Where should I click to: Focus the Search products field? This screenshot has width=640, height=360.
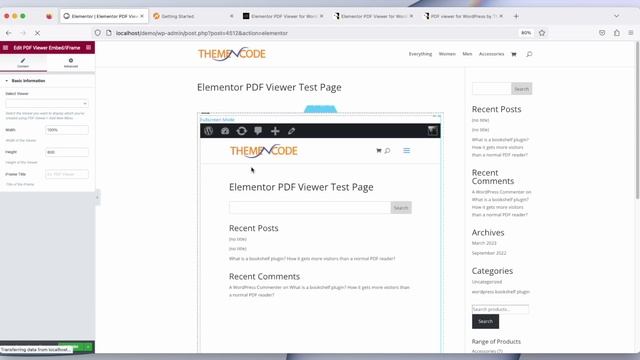pyautogui.click(x=500, y=309)
